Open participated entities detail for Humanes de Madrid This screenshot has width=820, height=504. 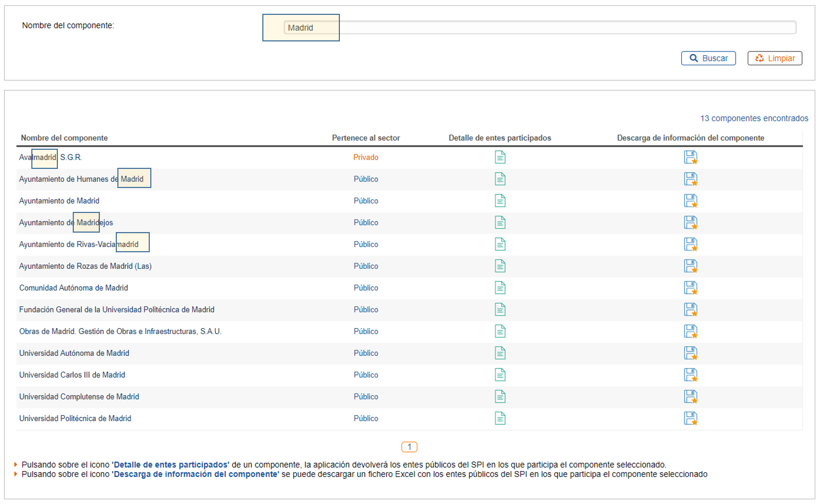pyautogui.click(x=500, y=179)
